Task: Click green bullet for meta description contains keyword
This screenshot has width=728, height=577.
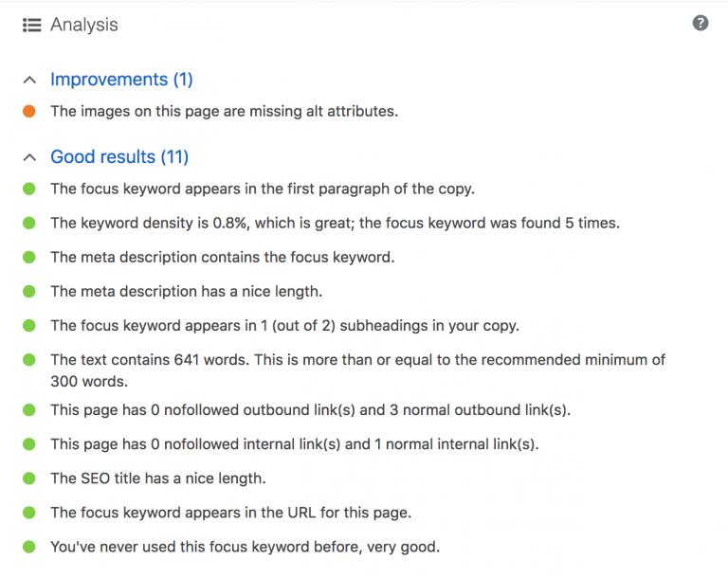Action: coord(29,257)
